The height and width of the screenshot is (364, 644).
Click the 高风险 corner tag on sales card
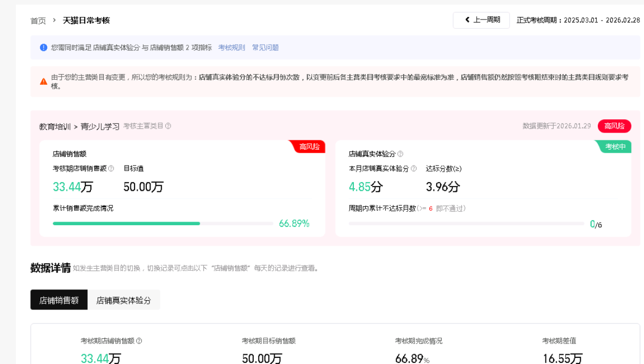309,147
